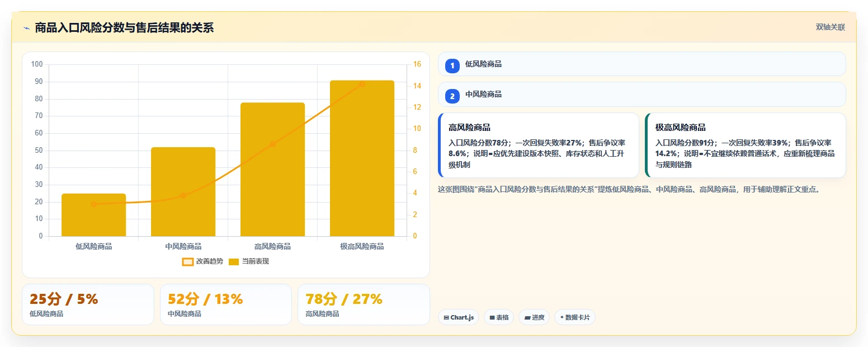Expand the 低风险商品 list row
This screenshot has width=868, height=347.
point(641,64)
